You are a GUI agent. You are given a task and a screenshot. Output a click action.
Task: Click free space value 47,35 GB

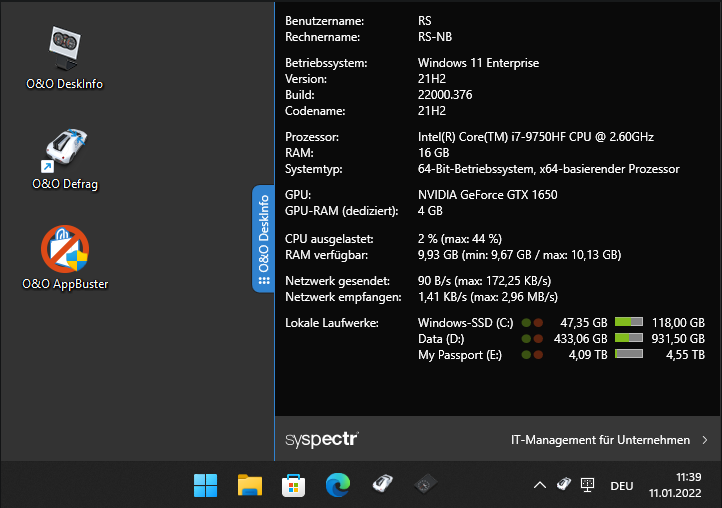click(584, 323)
